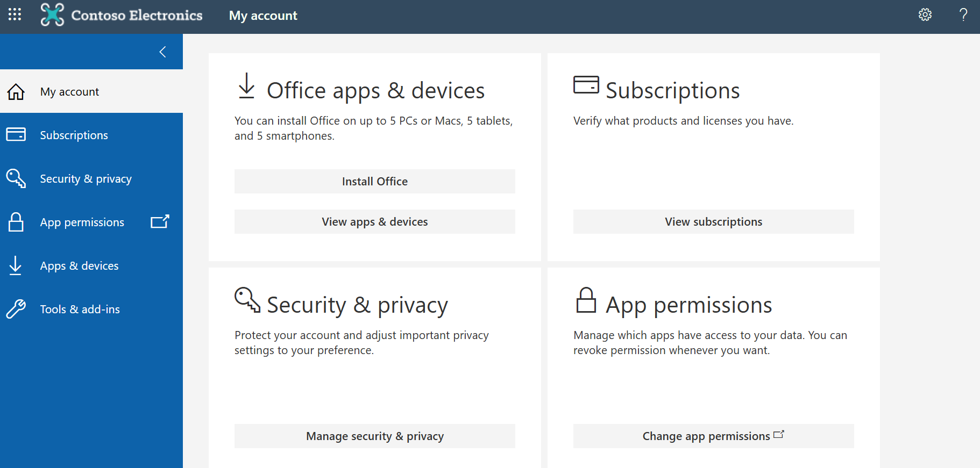This screenshot has width=980, height=468.
Task: Click the external link icon beside sidebar App permissions
Action: click(160, 221)
